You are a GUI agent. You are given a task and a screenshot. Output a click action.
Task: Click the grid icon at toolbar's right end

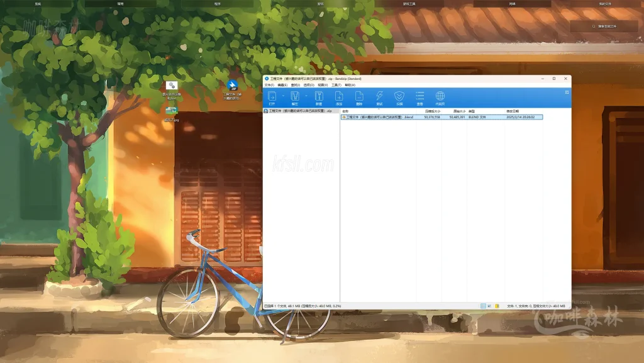point(567,92)
